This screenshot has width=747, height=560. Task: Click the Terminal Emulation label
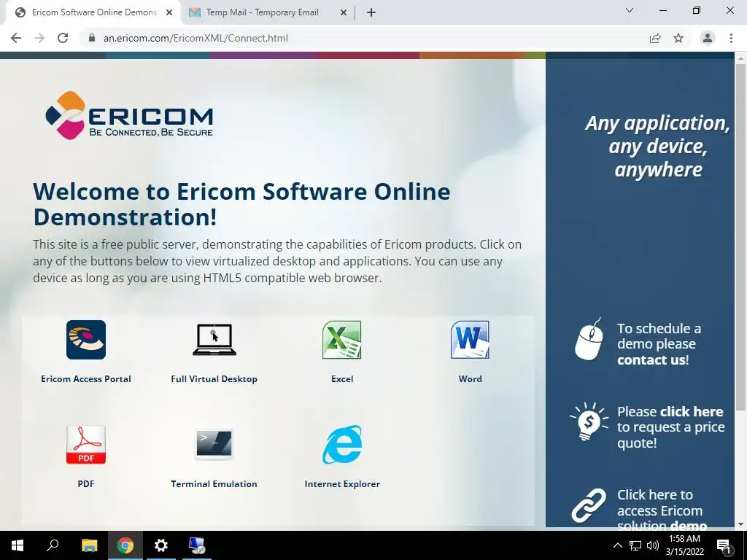coord(214,484)
